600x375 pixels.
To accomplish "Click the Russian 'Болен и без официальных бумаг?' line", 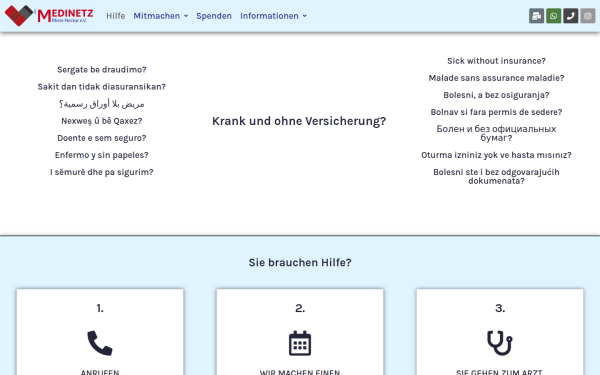I will pyautogui.click(x=496, y=133).
